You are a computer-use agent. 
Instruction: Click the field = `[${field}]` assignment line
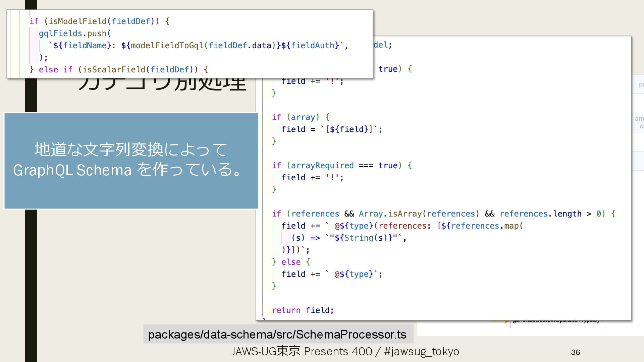pyautogui.click(x=331, y=129)
